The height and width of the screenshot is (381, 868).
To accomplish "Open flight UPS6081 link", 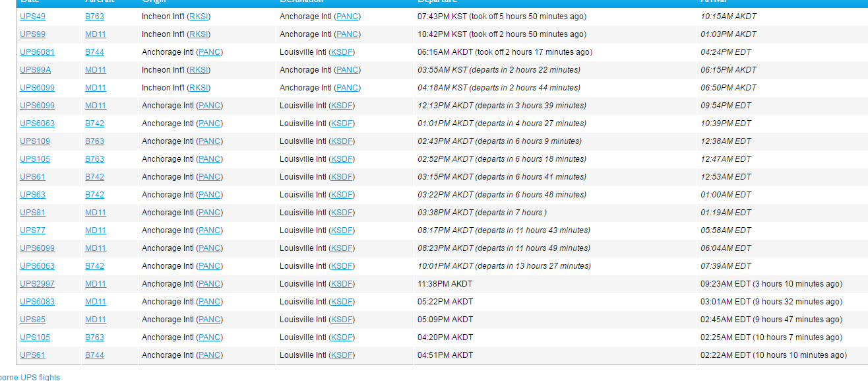I will click(37, 52).
